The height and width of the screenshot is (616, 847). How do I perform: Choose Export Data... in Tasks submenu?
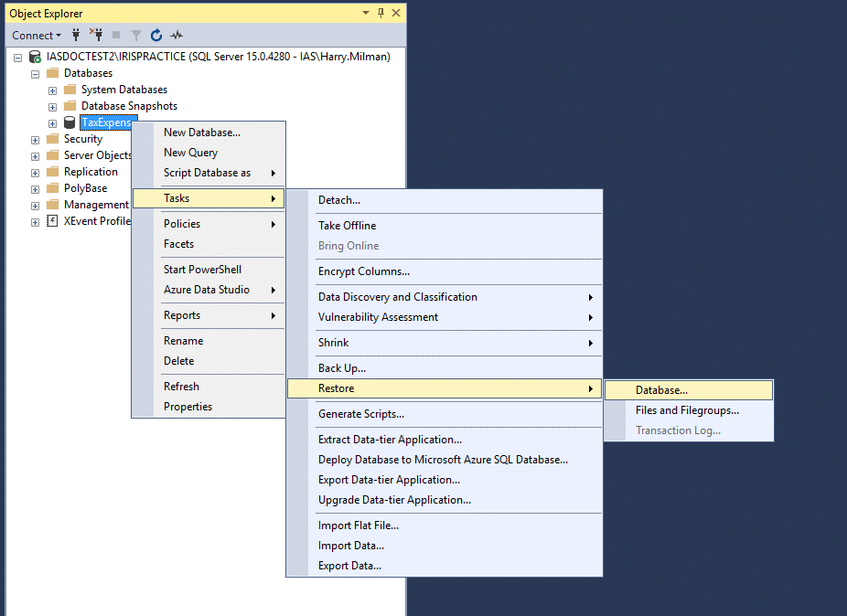[x=445, y=566]
